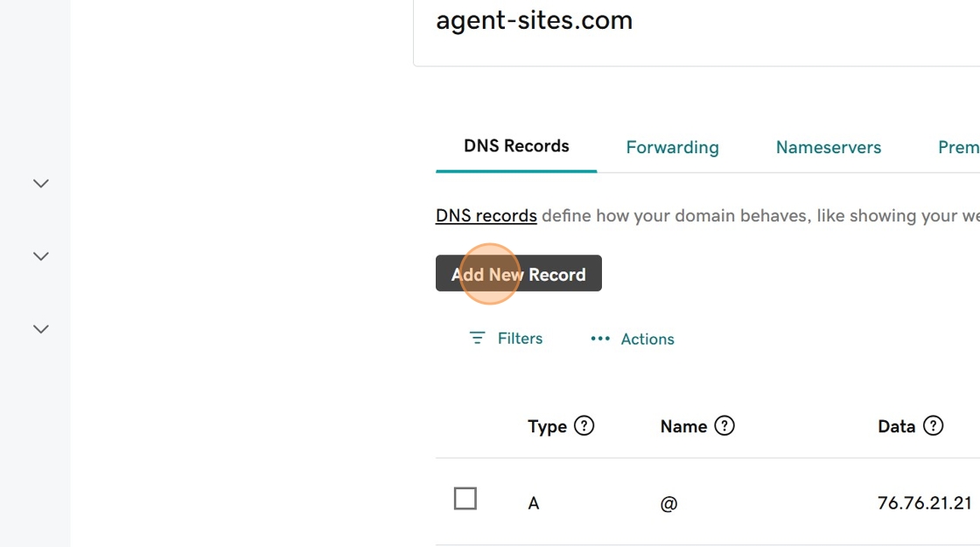This screenshot has width=980, height=547.
Task: Expand the topmost sidebar chevron
Action: click(x=40, y=184)
